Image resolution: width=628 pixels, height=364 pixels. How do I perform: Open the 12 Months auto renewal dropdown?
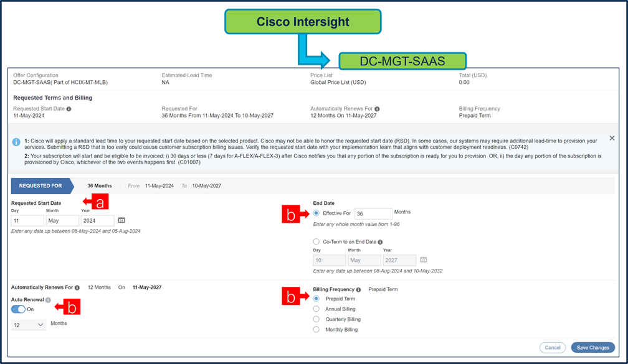[x=29, y=325]
